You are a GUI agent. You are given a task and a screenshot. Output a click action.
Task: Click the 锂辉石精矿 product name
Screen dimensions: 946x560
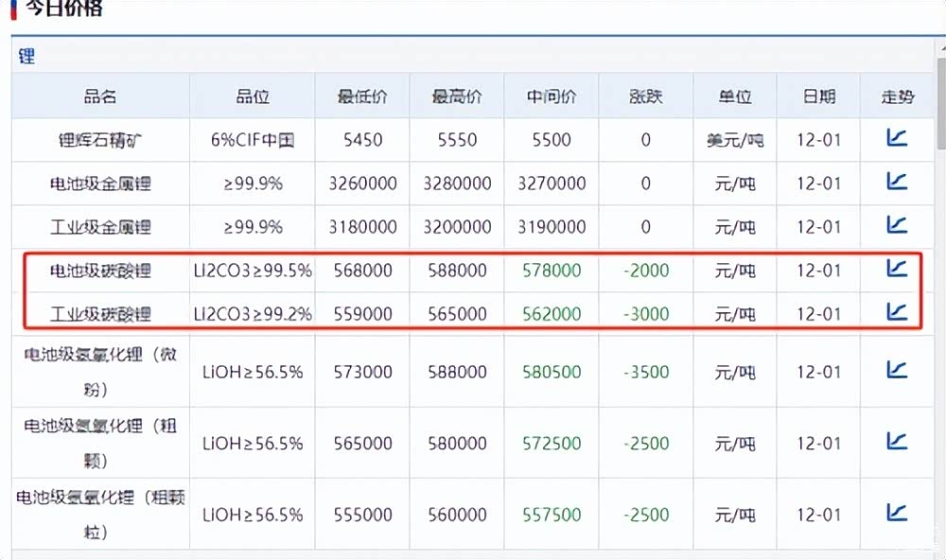pyautogui.click(x=100, y=140)
